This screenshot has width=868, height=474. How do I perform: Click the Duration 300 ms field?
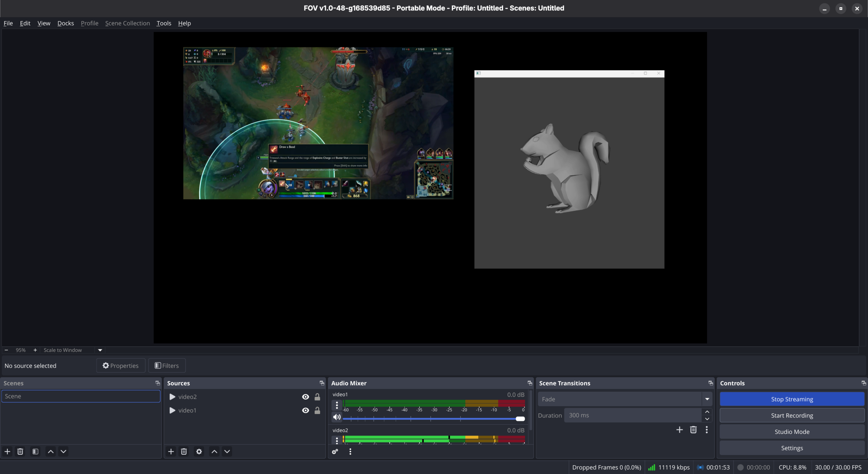click(633, 415)
